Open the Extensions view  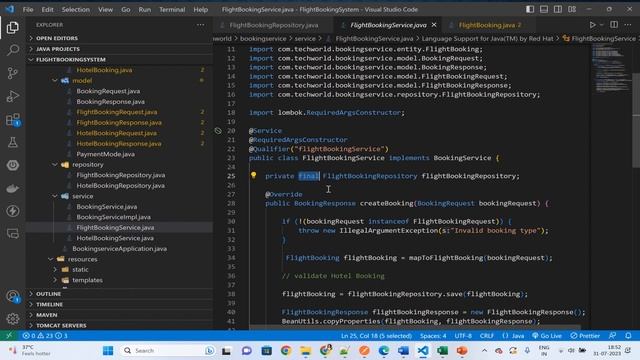[13, 120]
